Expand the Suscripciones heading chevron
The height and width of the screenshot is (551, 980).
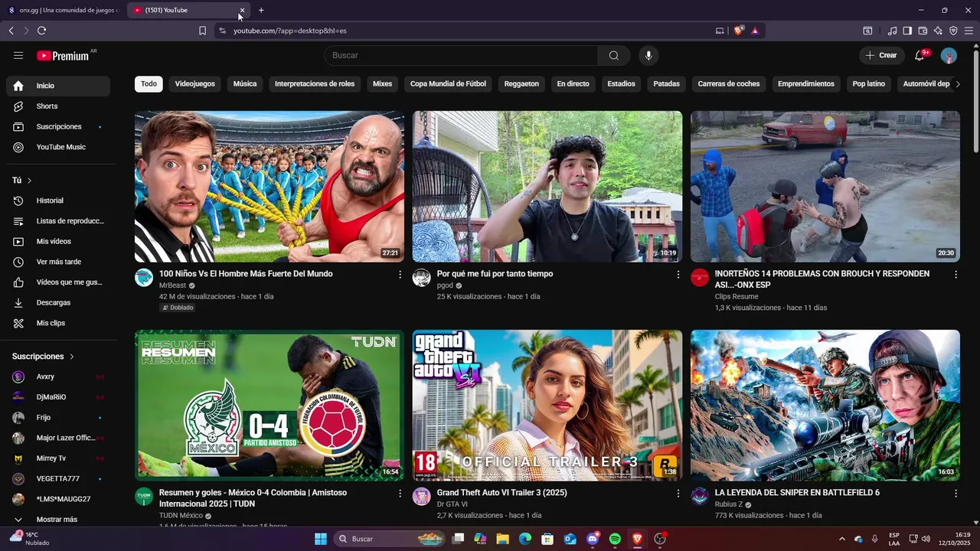72,357
